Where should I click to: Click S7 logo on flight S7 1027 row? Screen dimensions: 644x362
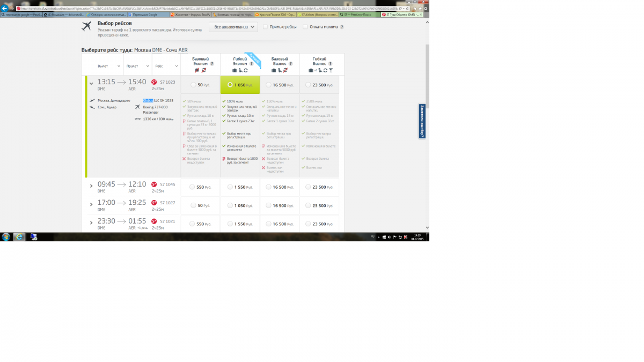(154, 203)
